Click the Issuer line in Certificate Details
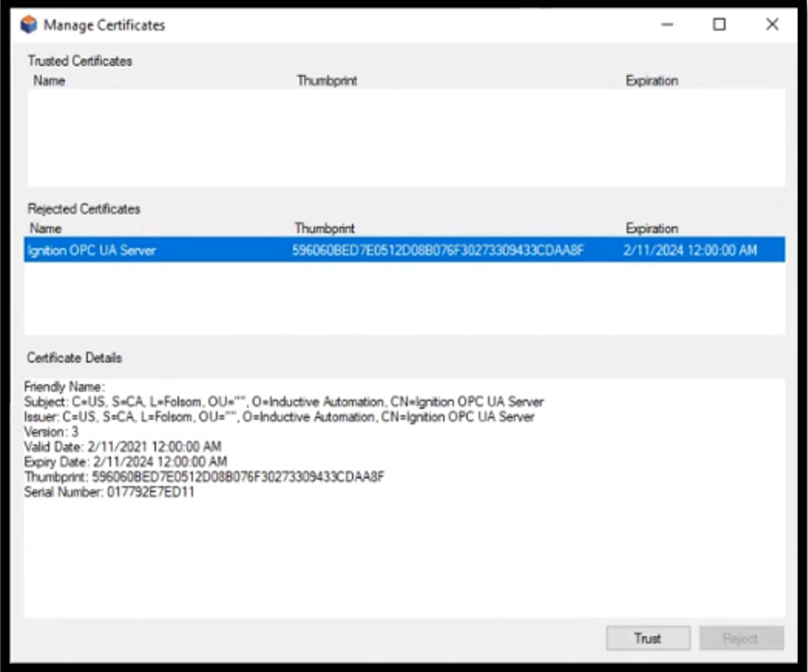 pos(279,416)
